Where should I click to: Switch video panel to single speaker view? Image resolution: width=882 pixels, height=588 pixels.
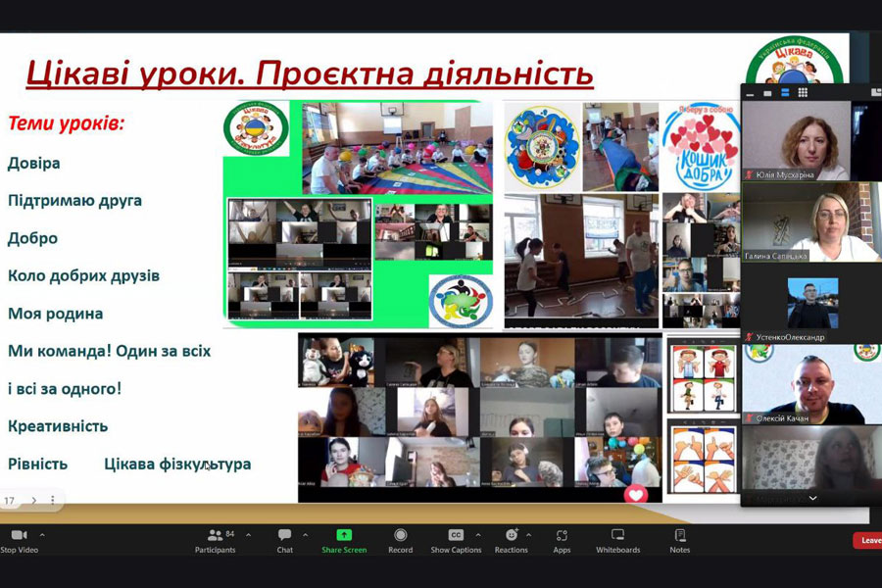tap(767, 93)
